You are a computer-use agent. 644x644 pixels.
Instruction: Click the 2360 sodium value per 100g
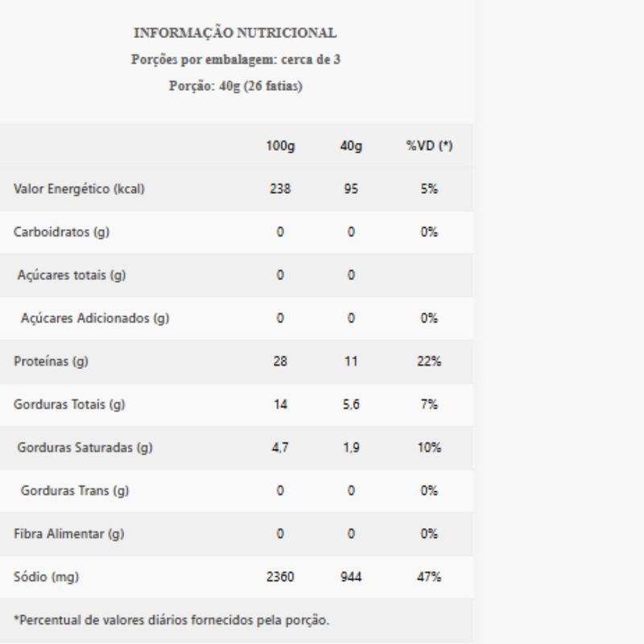pos(280,577)
